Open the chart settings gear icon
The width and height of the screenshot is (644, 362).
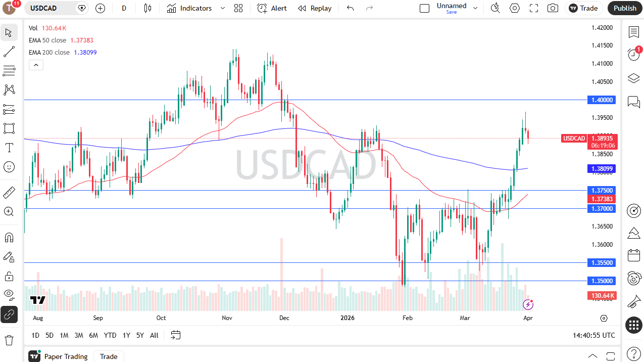[x=515, y=8]
